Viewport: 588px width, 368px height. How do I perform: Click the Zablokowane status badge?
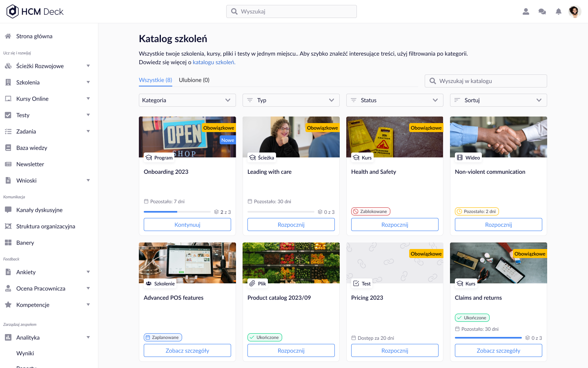point(371,211)
